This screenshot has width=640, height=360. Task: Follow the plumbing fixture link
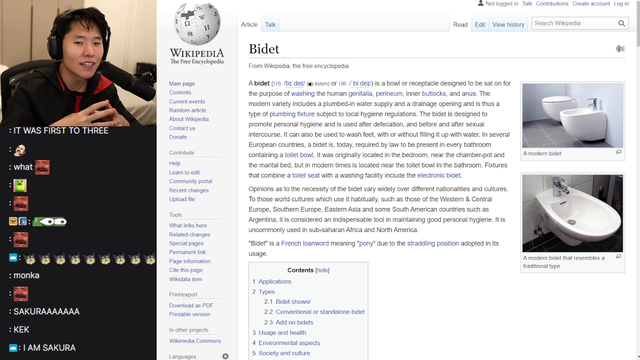point(292,114)
